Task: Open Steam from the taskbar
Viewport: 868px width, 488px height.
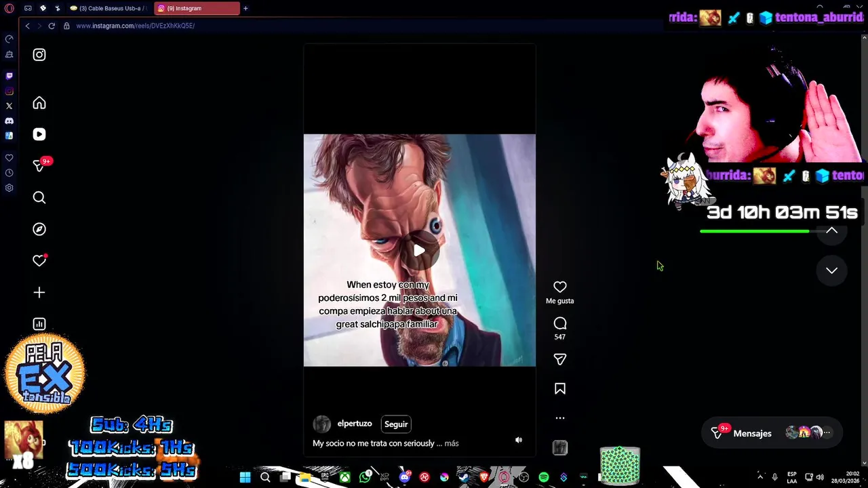Action: pos(464,477)
